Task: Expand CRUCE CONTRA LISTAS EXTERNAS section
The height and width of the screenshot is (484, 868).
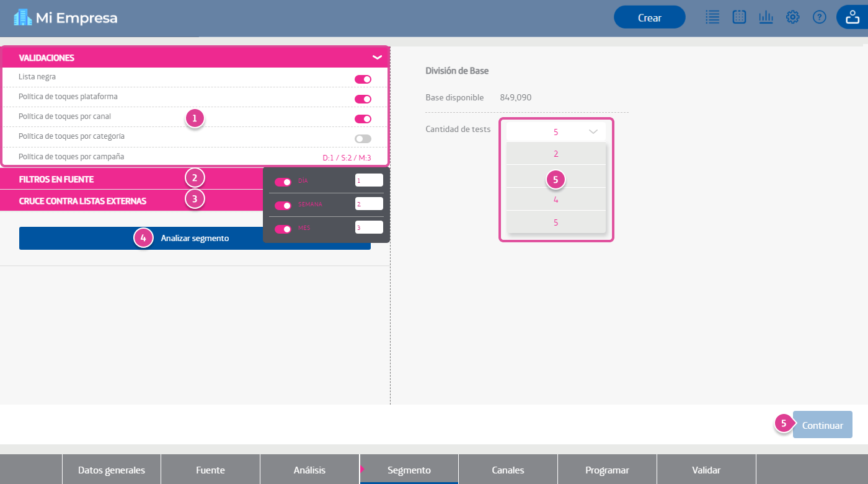Action: click(131, 201)
